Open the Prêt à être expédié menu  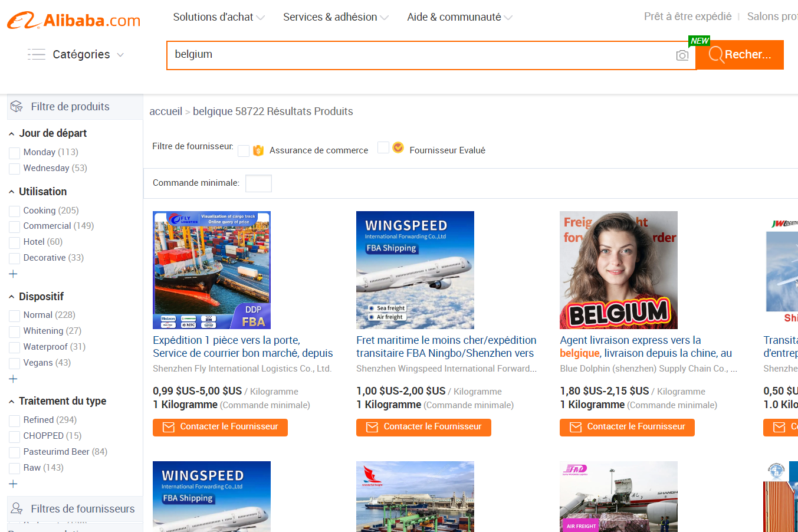688,17
